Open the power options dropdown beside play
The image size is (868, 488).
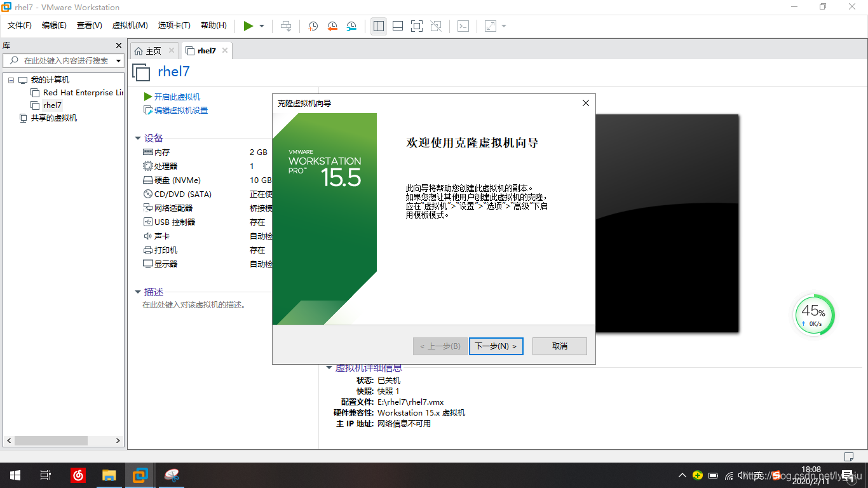[x=262, y=26]
